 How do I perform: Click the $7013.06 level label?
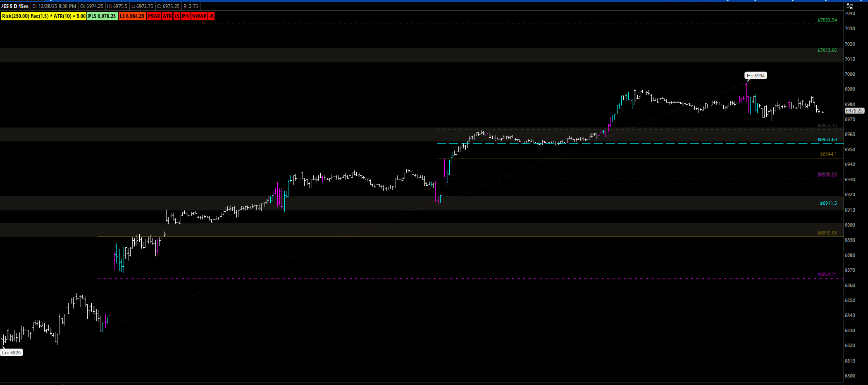827,50
